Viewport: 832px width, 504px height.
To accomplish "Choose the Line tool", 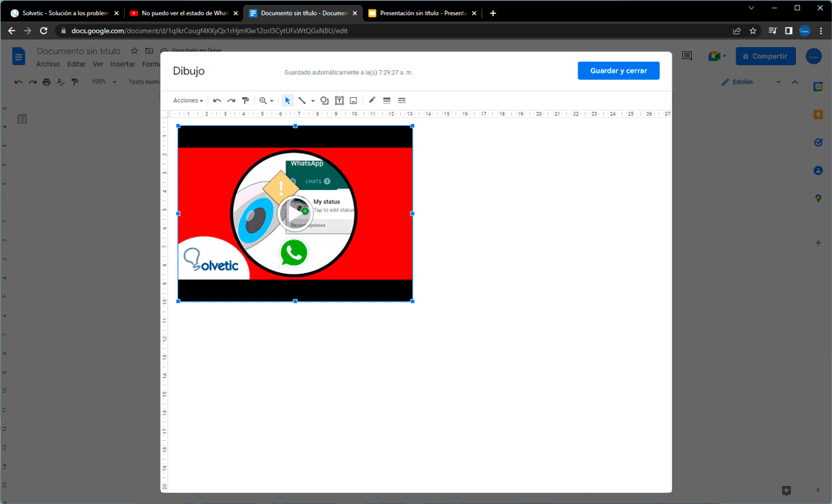I will click(x=302, y=101).
